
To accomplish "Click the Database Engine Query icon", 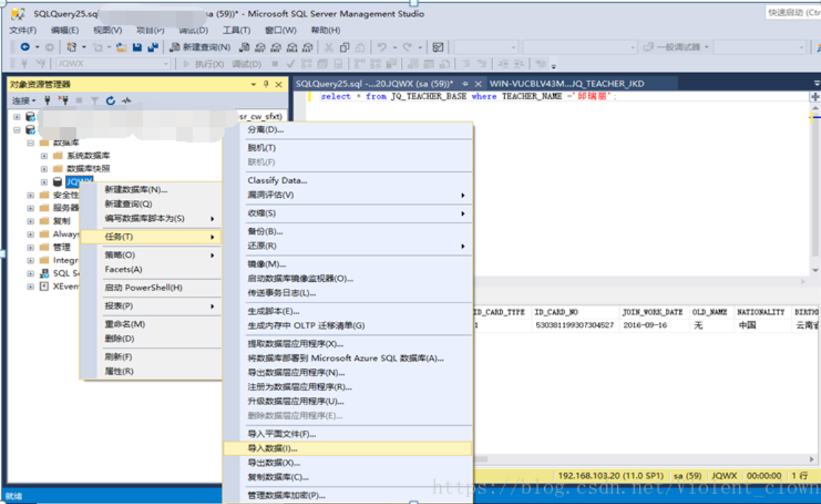I will (244, 47).
